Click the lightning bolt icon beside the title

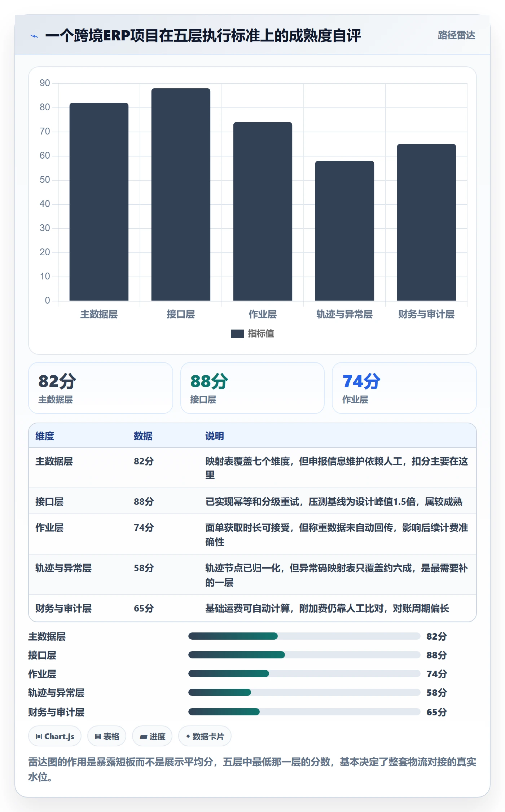click(34, 36)
